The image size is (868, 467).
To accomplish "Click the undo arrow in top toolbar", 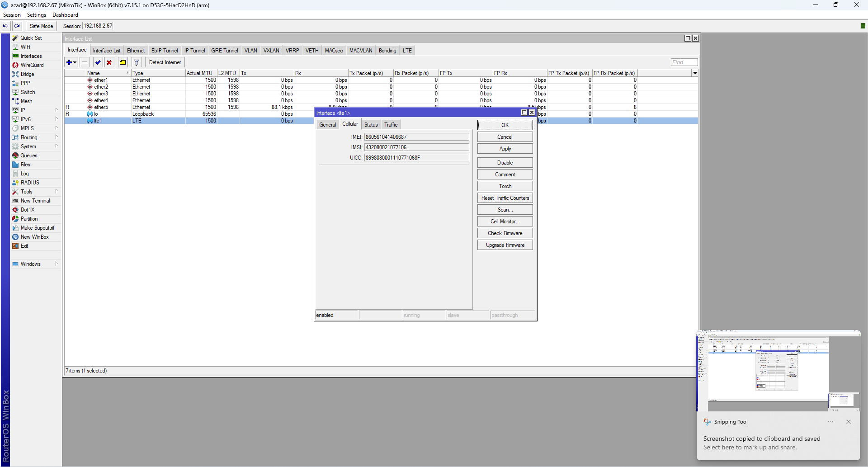I will tap(6, 26).
